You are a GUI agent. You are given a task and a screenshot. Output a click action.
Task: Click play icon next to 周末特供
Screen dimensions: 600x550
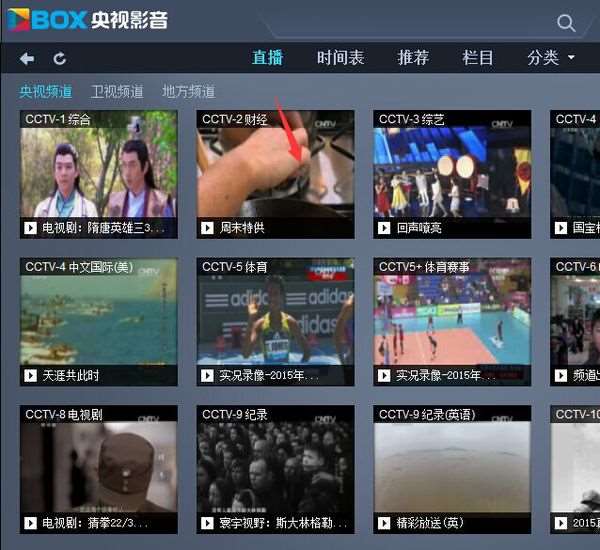[207, 228]
